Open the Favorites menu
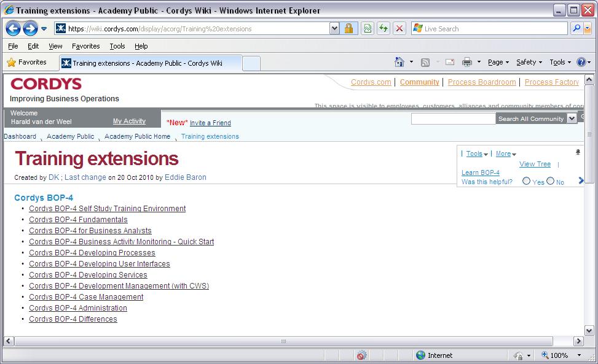 [x=86, y=46]
